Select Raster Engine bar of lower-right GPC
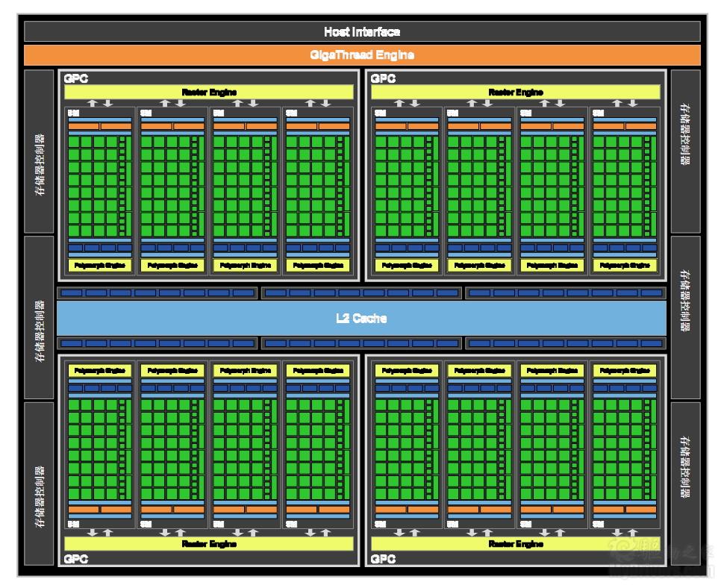Viewport: 724px width, 588px height. point(516,544)
